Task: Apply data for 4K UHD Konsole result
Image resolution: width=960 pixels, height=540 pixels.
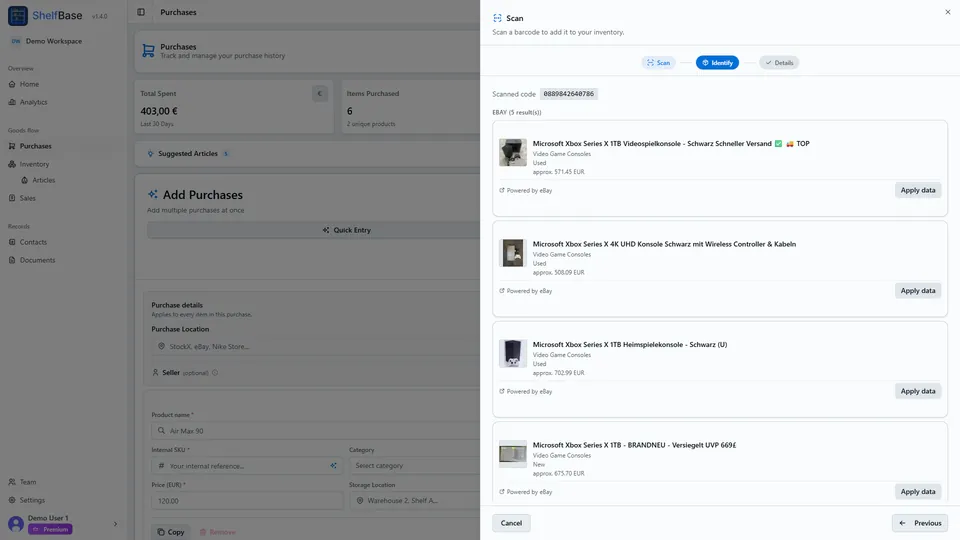Action: (918, 291)
